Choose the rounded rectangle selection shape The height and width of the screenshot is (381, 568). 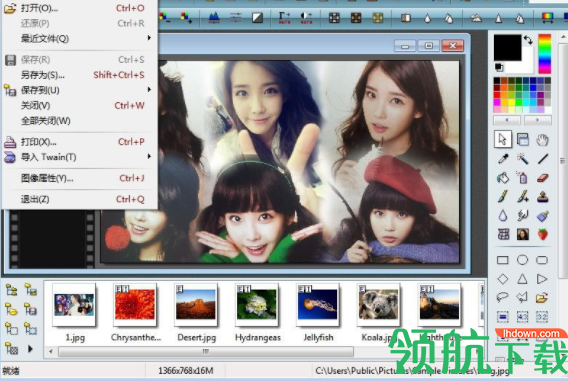pyautogui.click(x=542, y=260)
